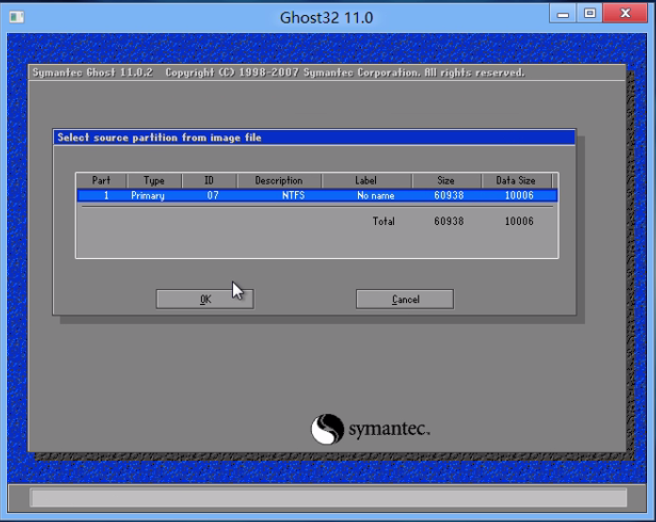The height and width of the screenshot is (522, 656).
Task: Click the Label column header
Action: click(x=366, y=180)
